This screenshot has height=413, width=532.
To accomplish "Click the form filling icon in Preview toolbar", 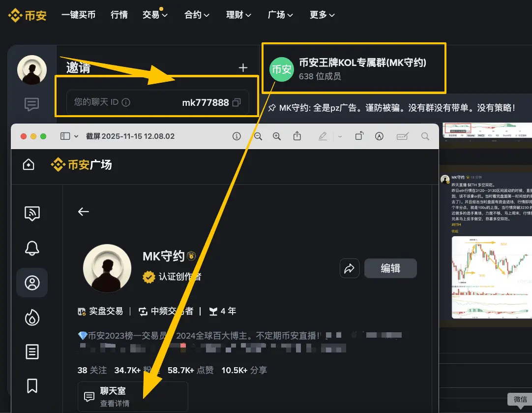I will click(403, 136).
